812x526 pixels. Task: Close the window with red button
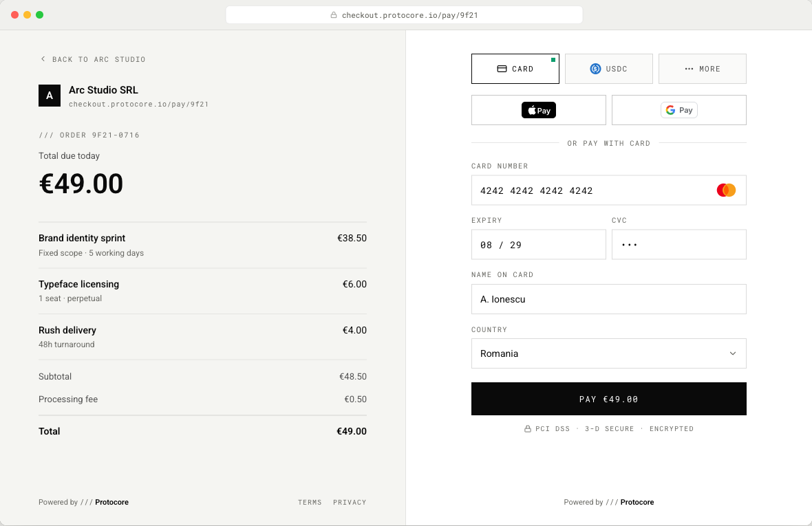[x=14, y=15]
